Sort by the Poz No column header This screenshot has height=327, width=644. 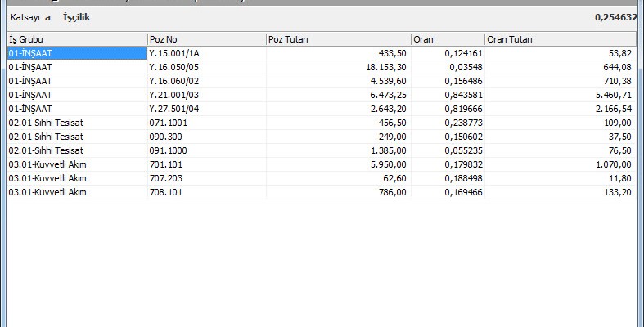point(206,39)
